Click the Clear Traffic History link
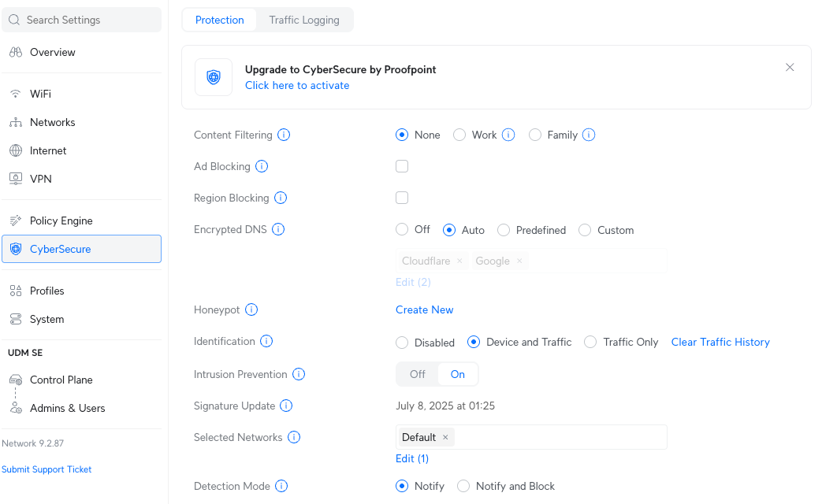Viewport: 822px width, 504px height. coord(720,342)
